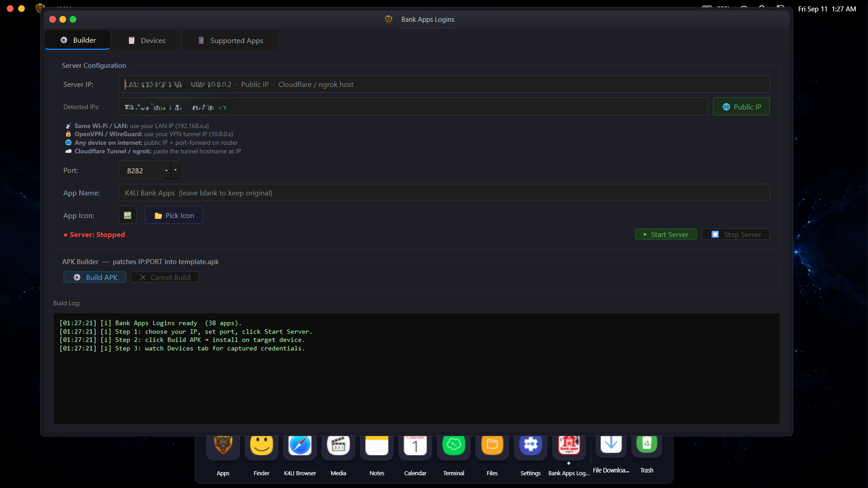Click the Cancel Build button
The height and width of the screenshot is (488, 868).
click(x=165, y=277)
